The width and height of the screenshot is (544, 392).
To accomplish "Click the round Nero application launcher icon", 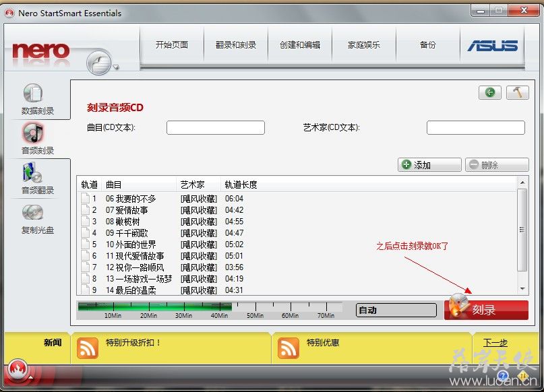I will point(99,63).
